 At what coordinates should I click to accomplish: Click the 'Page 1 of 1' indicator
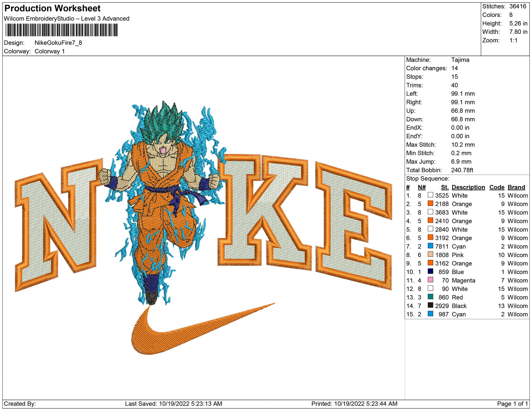tap(512, 403)
